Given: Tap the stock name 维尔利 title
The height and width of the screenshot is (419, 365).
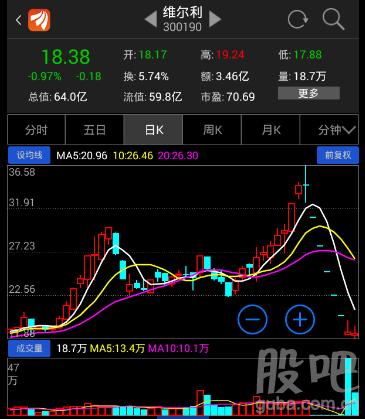Looking at the screenshot, I should point(183,13).
